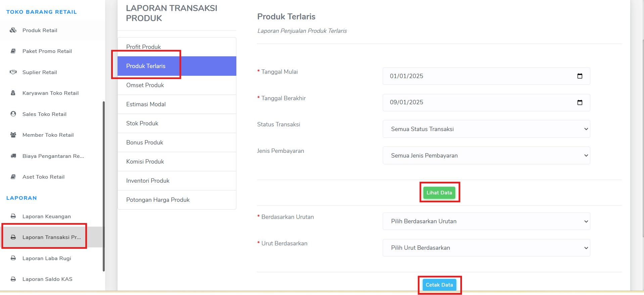Open calendar picker for Tanggal Mulai
644x295 pixels.
pyautogui.click(x=580, y=76)
